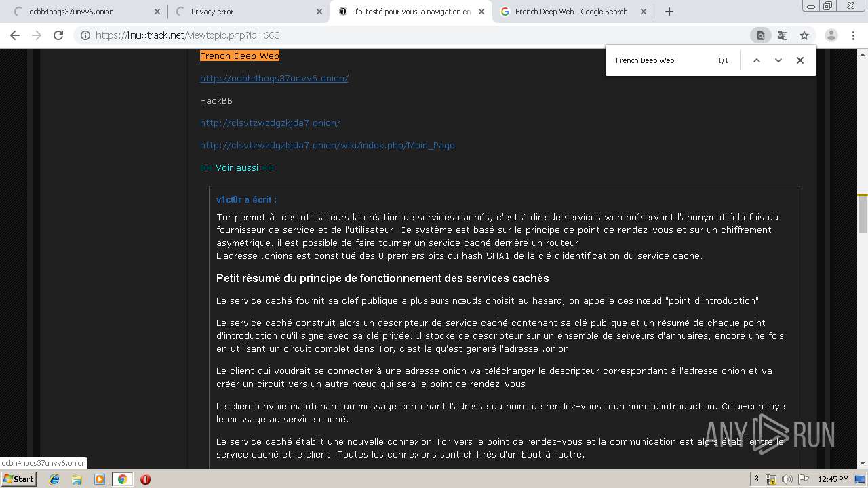Select Chrome in the taskbar
Image resolution: width=868 pixels, height=488 pixels.
tap(122, 479)
